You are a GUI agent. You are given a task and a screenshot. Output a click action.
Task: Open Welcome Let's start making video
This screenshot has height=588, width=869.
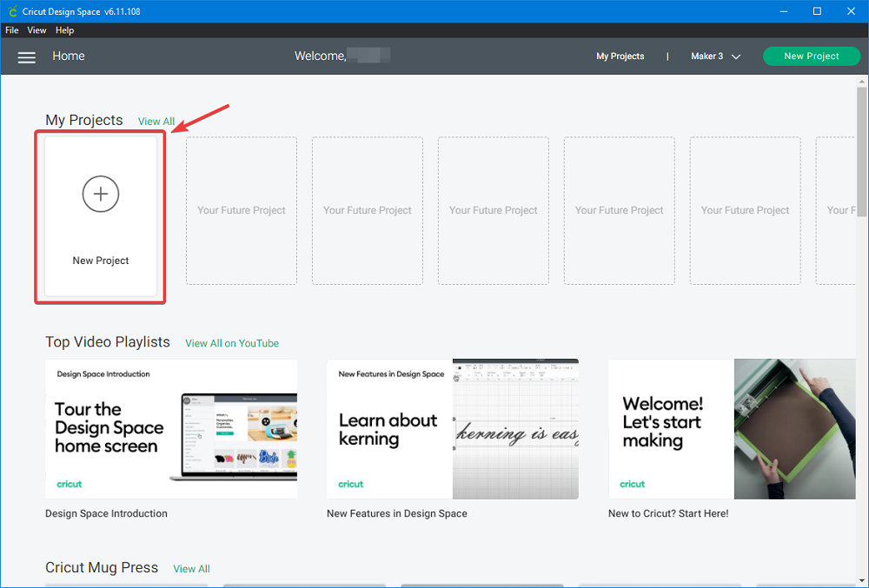coord(732,429)
